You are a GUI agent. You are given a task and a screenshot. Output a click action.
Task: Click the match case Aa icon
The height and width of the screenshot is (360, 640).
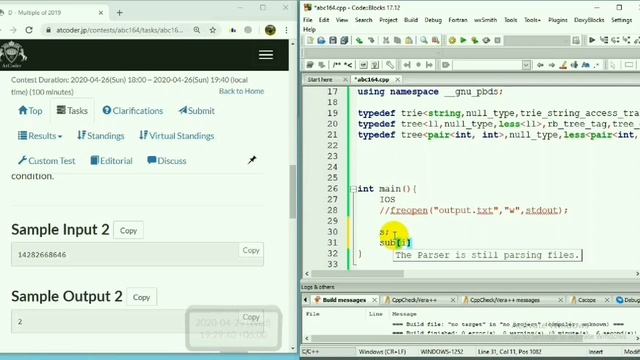pyautogui.click(x=586, y=65)
